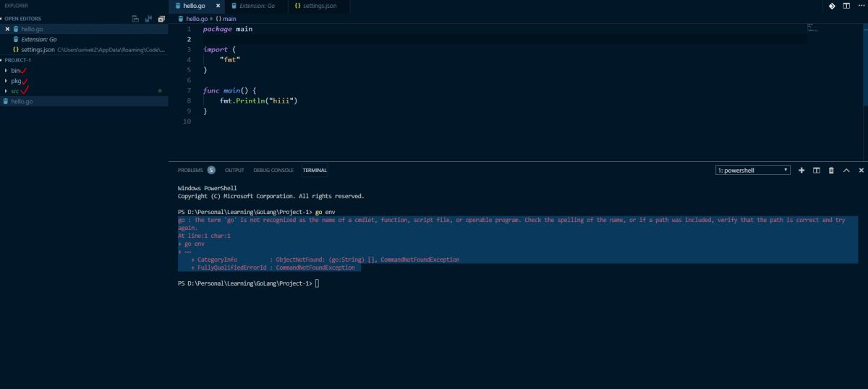
Task: Expand the src folder
Action: (84, 91)
